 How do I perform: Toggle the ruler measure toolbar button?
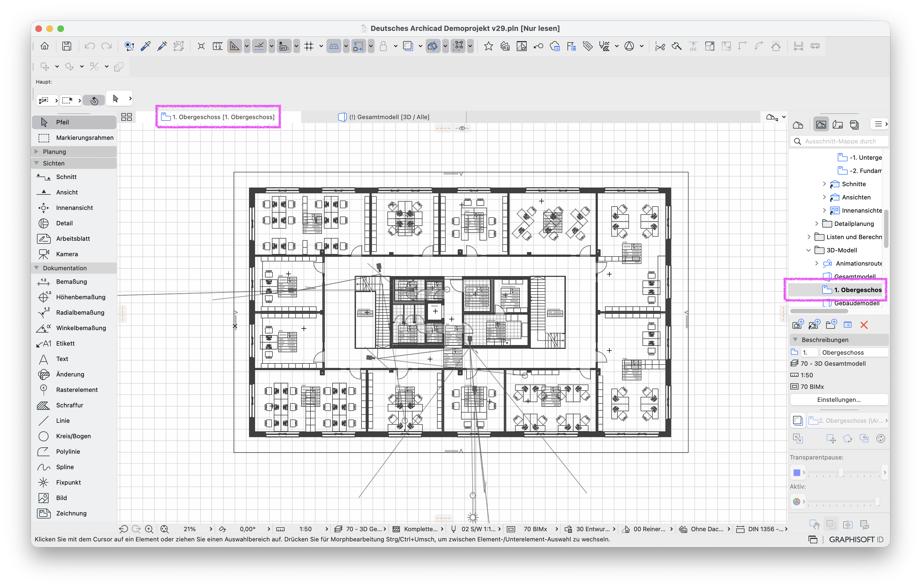[218, 46]
